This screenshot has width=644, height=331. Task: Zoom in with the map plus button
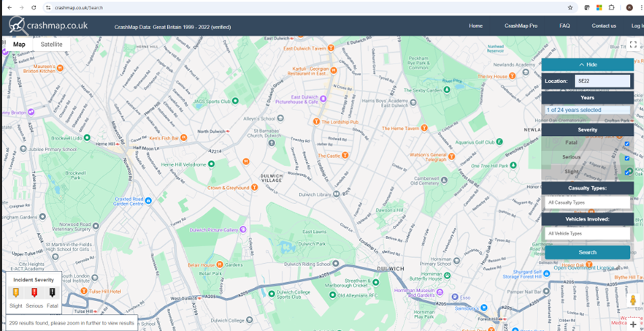(x=633, y=324)
